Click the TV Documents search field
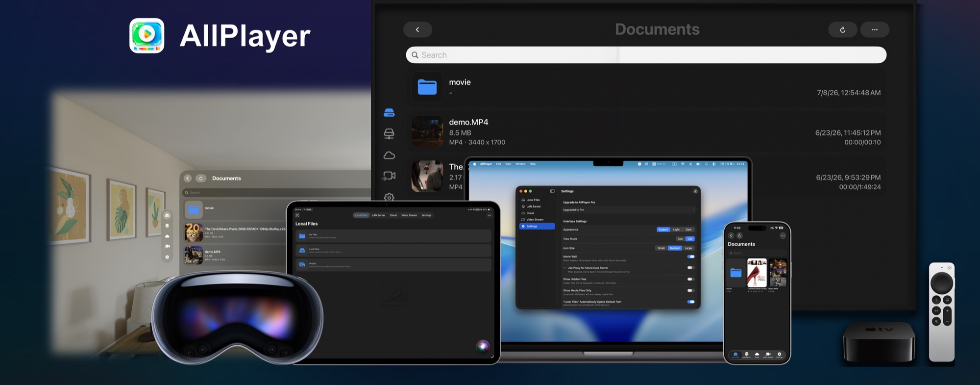980x385 pixels. point(646,55)
